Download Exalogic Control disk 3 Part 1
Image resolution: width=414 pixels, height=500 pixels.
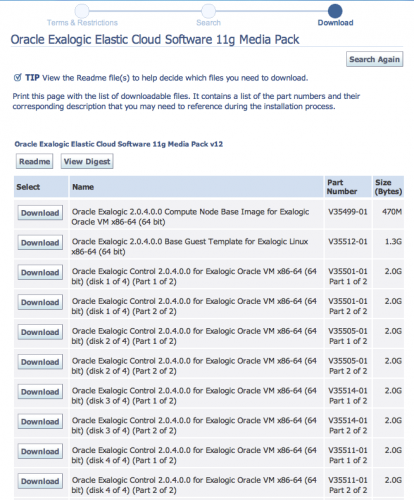point(40,392)
